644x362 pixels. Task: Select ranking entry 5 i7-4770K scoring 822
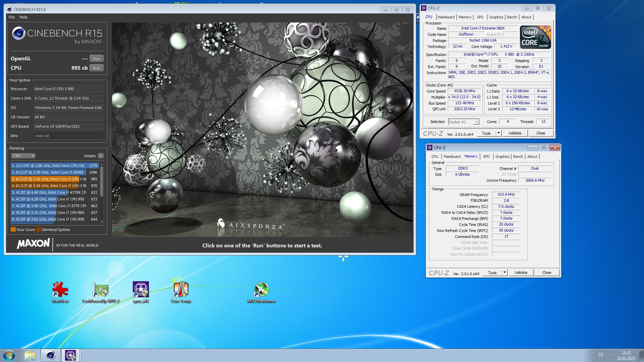(54, 192)
